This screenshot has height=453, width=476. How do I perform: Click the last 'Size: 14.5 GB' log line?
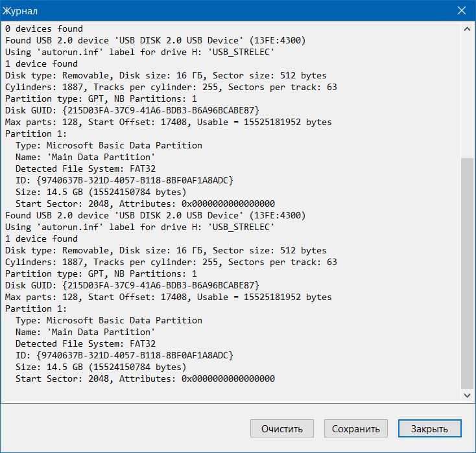tap(101, 367)
